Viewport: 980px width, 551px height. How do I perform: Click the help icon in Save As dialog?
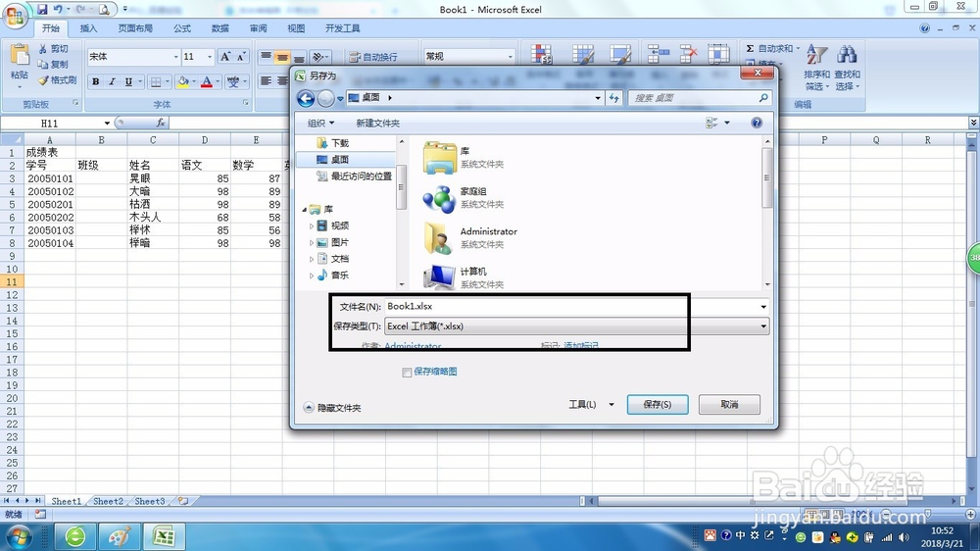[757, 123]
